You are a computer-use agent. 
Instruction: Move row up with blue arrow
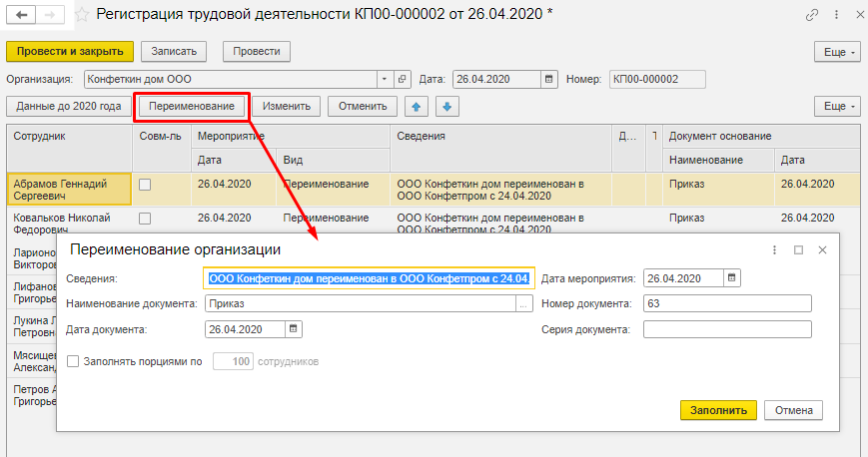pos(417,106)
